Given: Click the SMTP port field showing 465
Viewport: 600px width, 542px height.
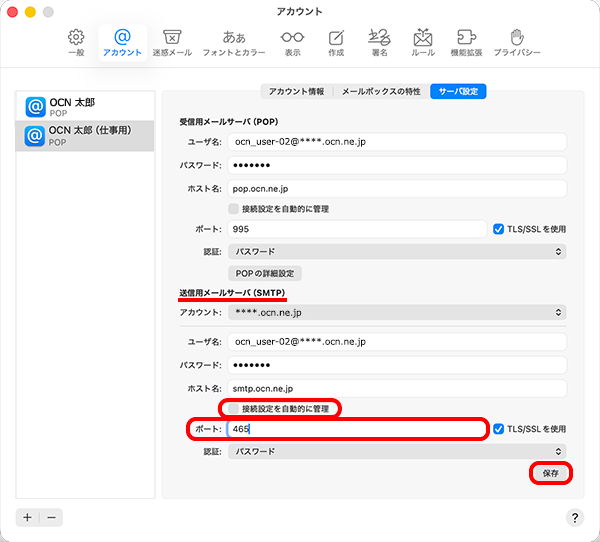Looking at the screenshot, I should click(x=357, y=429).
